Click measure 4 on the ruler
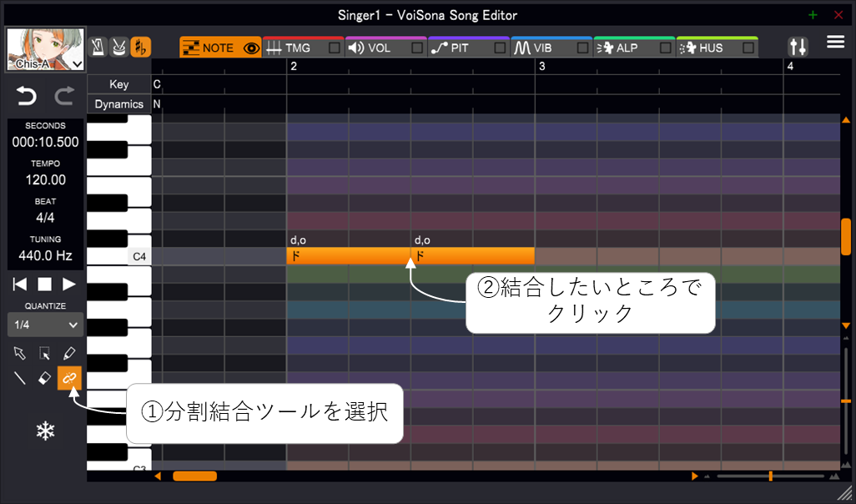 [x=790, y=66]
